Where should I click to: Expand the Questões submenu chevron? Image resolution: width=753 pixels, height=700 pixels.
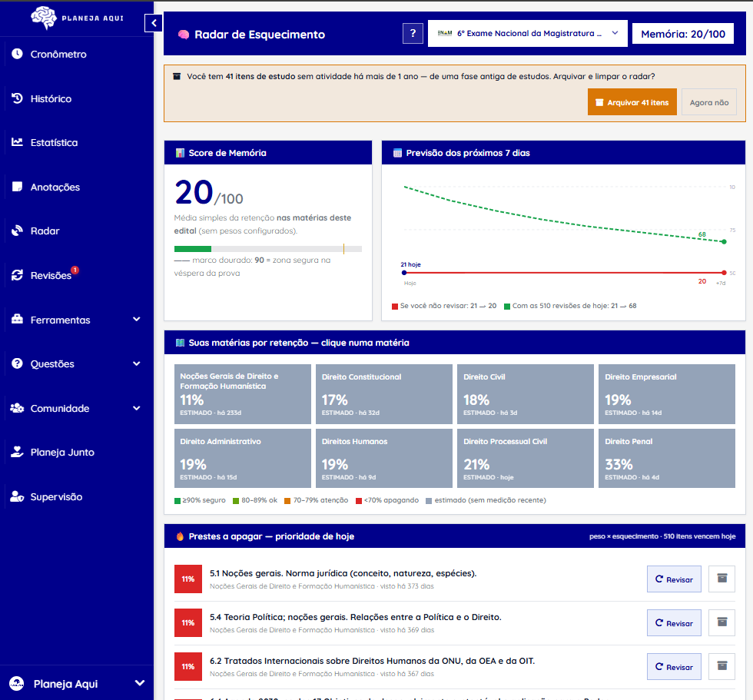pos(137,363)
